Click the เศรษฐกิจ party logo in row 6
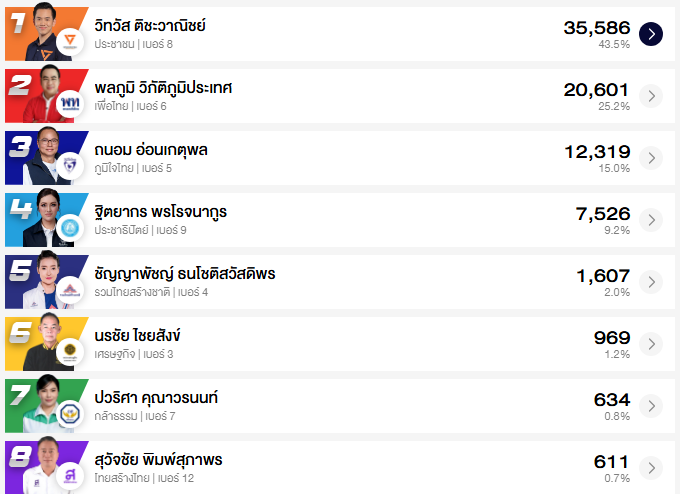 (x=70, y=352)
